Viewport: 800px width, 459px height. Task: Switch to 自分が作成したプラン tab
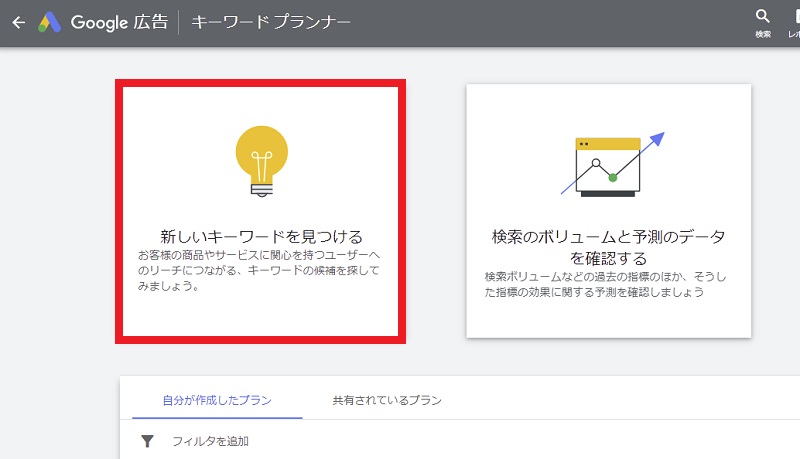click(217, 400)
